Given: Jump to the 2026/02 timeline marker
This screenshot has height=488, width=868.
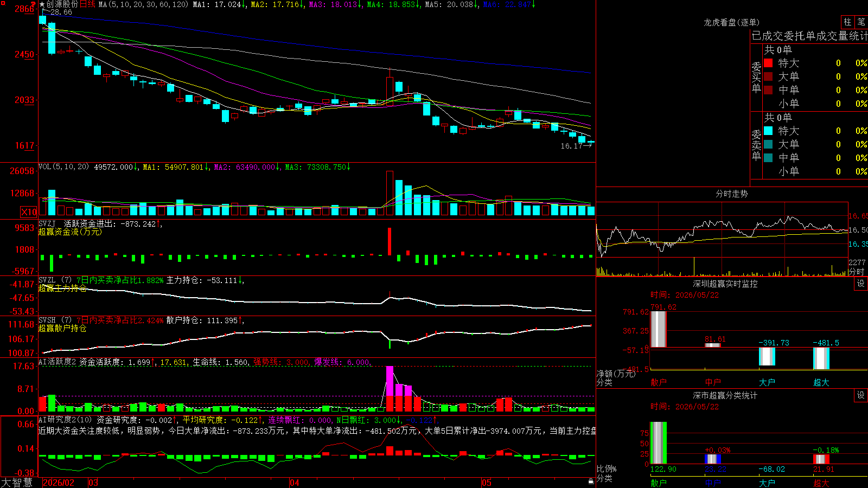Looking at the screenshot, I should click(59, 483).
